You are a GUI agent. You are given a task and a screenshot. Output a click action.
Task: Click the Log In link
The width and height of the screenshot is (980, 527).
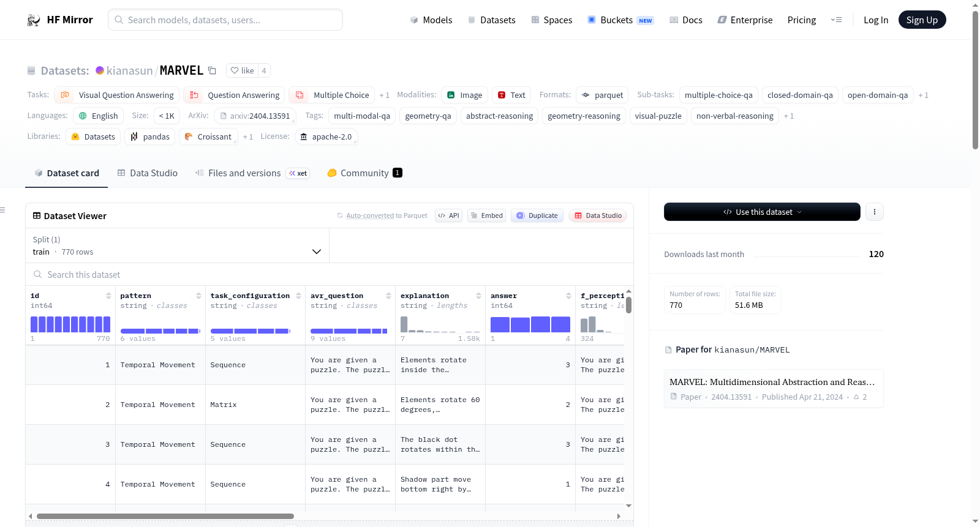[876, 20]
